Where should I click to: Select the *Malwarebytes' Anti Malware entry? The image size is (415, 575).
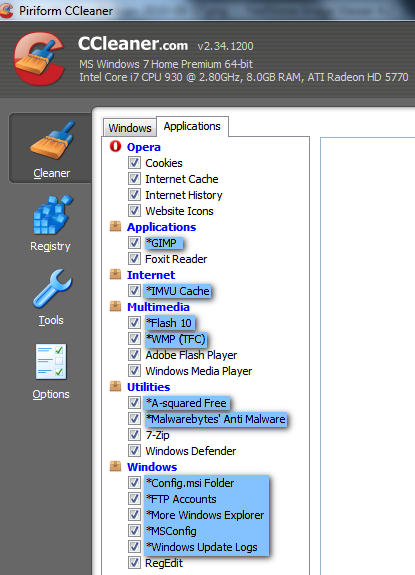[216, 419]
